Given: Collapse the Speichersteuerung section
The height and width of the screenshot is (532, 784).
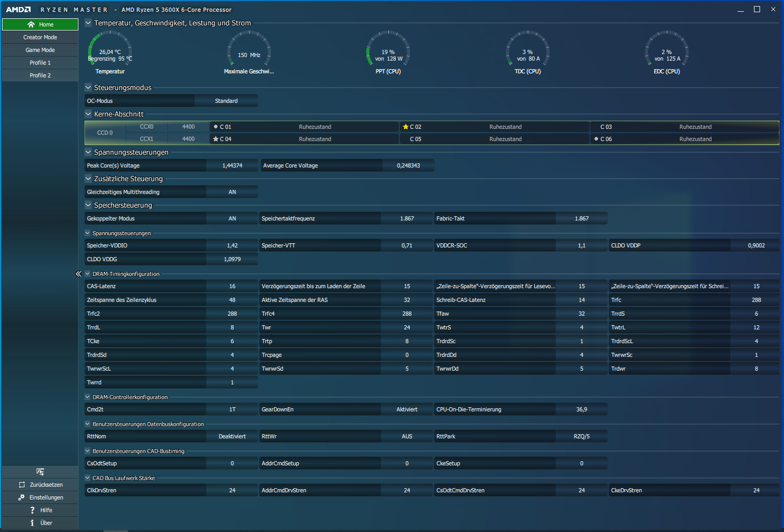Looking at the screenshot, I should coord(88,205).
